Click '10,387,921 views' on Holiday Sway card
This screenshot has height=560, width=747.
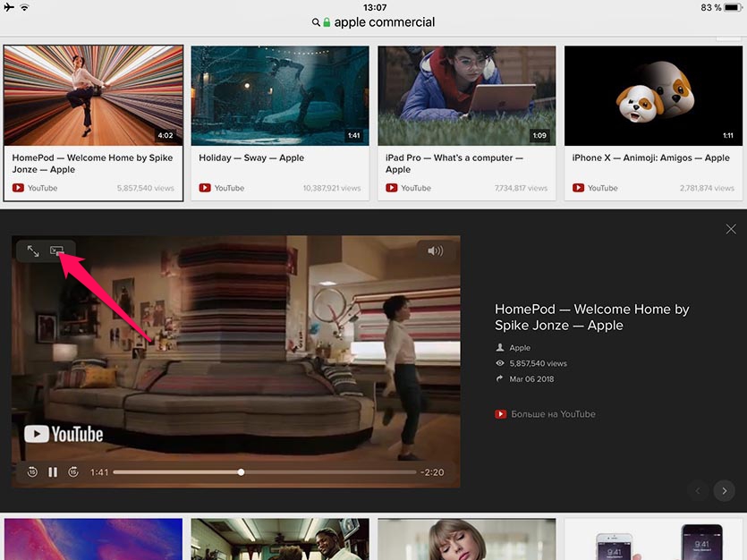tap(332, 188)
